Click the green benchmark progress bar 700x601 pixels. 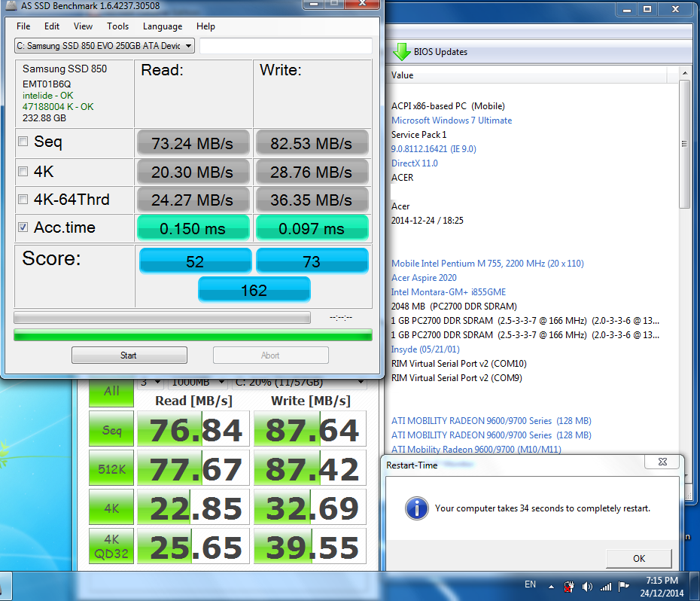193,334
